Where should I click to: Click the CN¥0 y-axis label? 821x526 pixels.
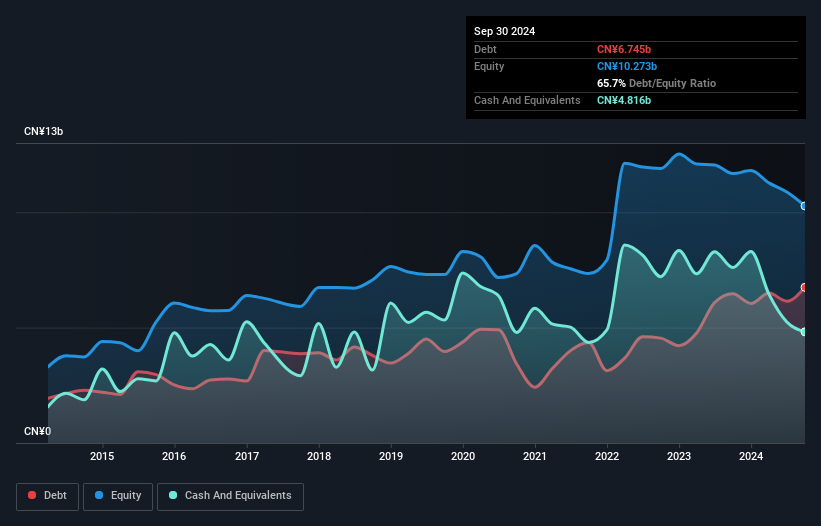click(38, 431)
